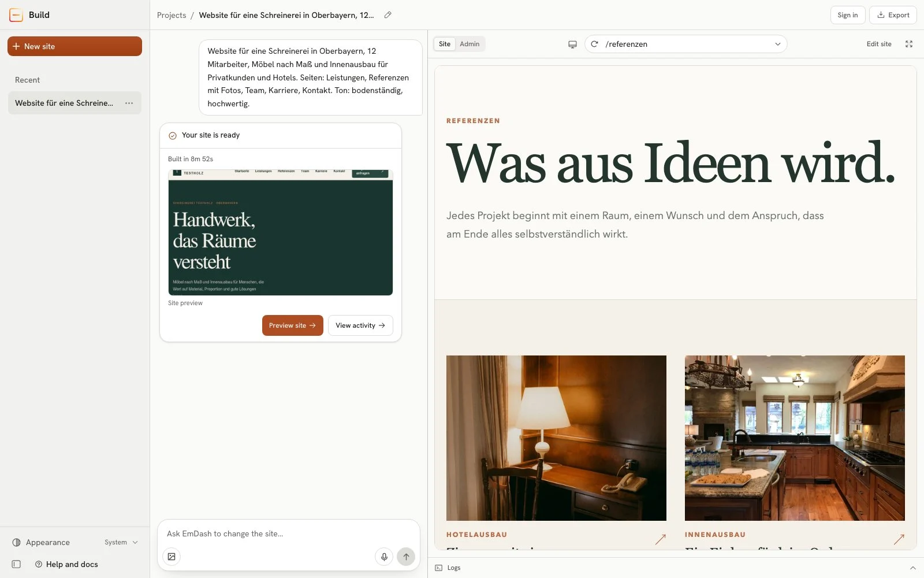The image size is (924, 578).
Task: Open the Innenausbau project arrow
Action: coord(899,539)
